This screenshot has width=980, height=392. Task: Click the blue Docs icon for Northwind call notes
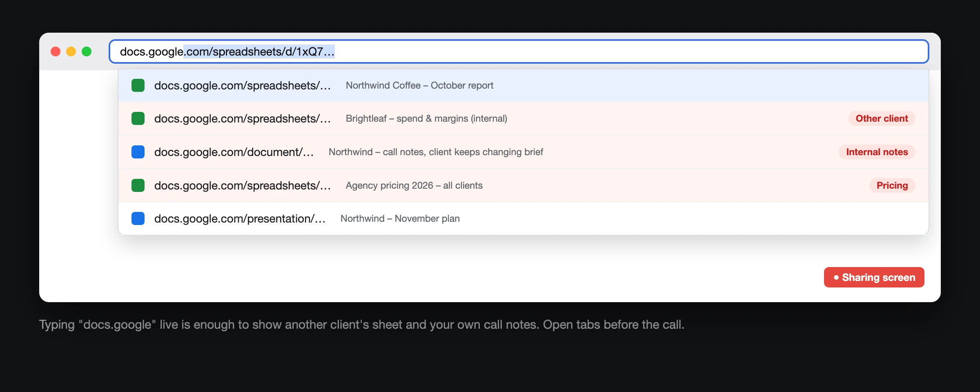point(138,152)
